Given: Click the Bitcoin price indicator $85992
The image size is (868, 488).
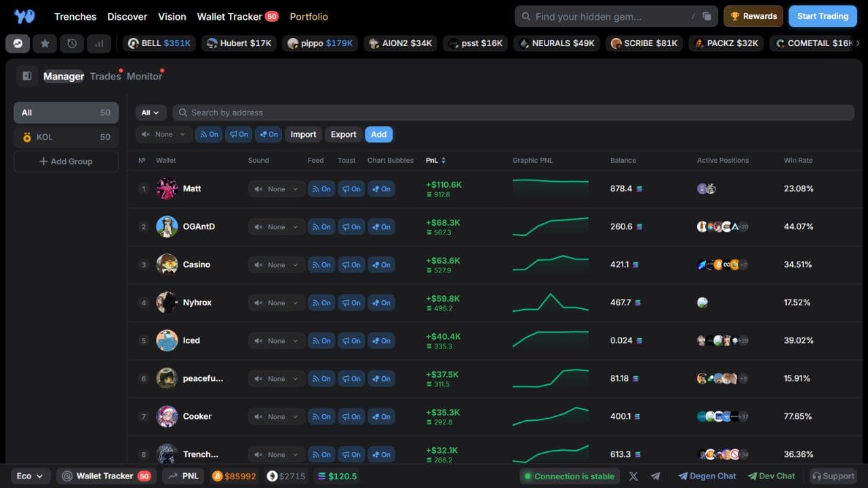Looking at the screenshot, I should coord(234,476).
